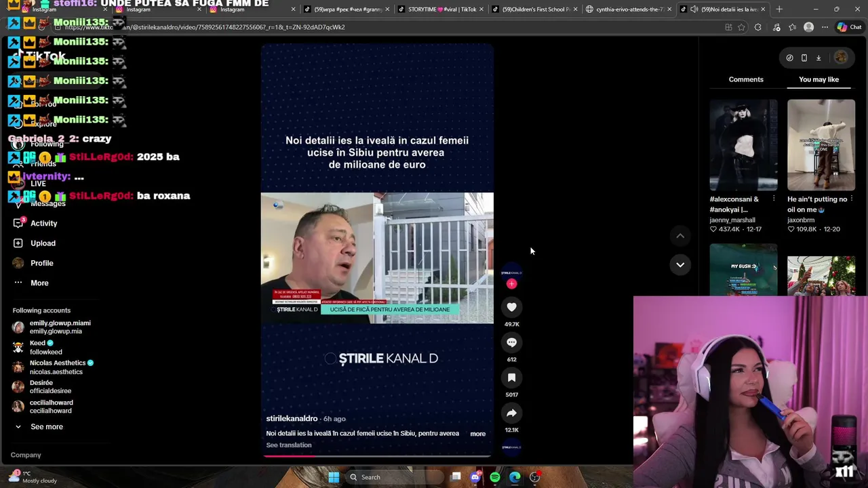Add this page to browser favorites
868x488 pixels.
tap(741, 27)
